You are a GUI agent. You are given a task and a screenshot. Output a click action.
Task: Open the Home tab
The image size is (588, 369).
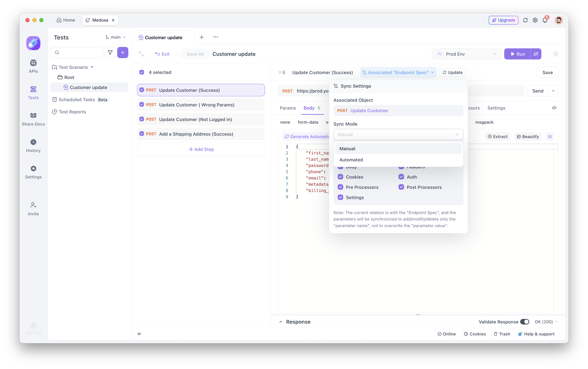coord(66,20)
